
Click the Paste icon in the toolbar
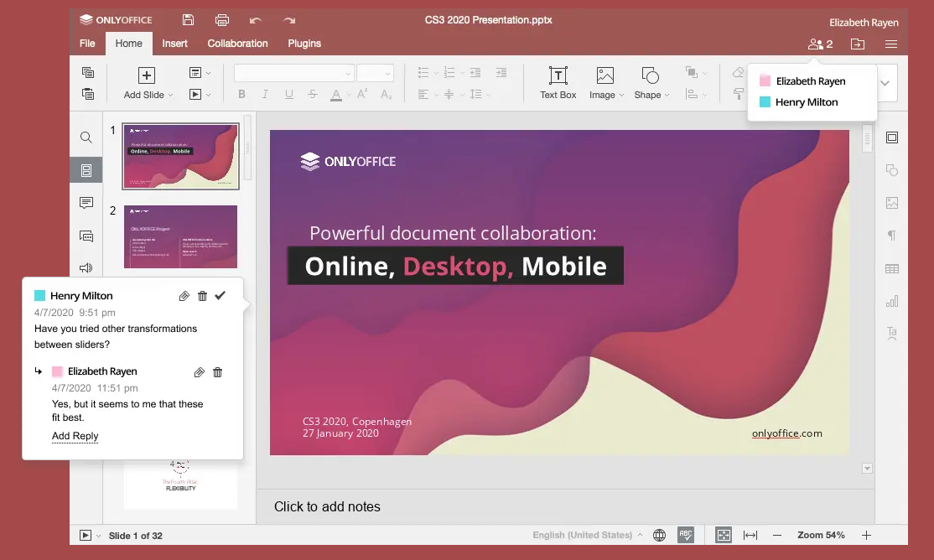pyautogui.click(x=88, y=94)
